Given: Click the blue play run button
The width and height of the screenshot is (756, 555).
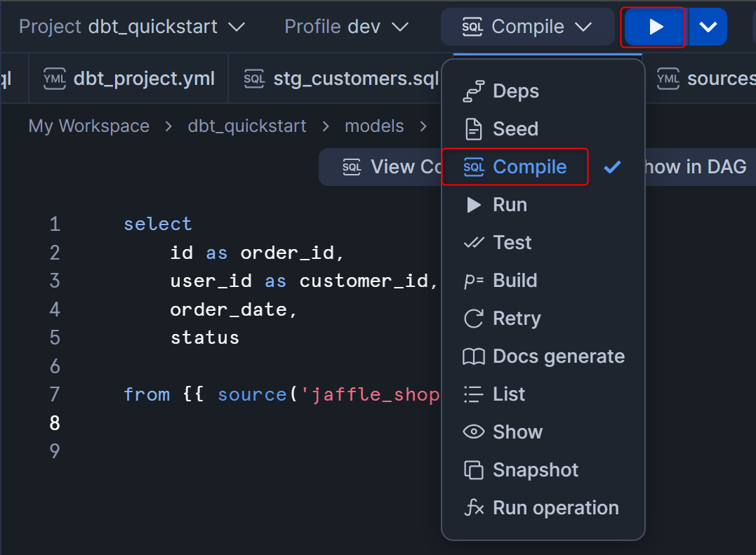Looking at the screenshot, I should click(x=654, y=27).
